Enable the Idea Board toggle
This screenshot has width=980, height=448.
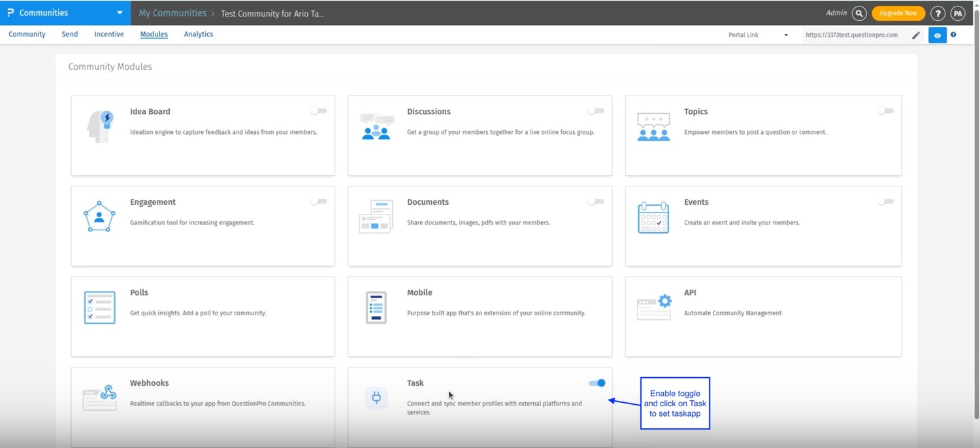(x=319, y=111)
